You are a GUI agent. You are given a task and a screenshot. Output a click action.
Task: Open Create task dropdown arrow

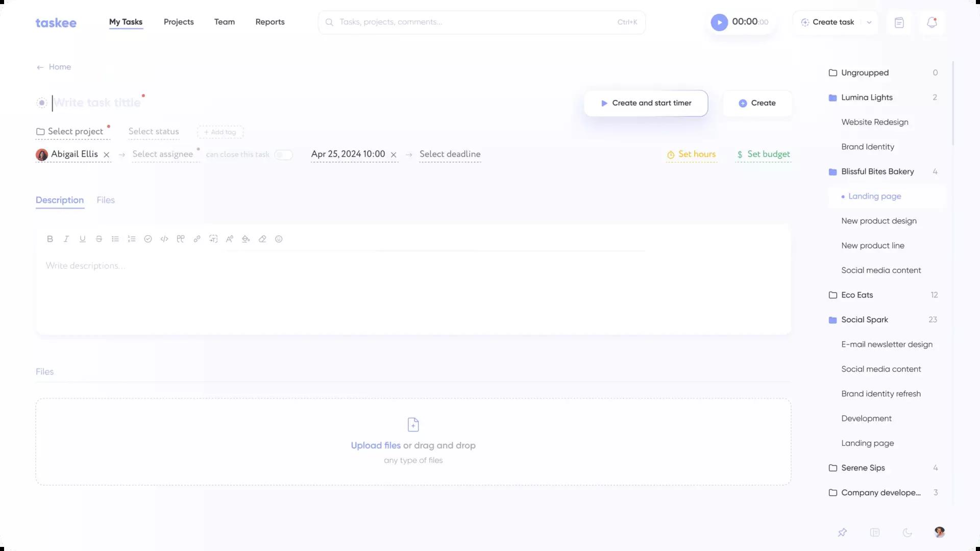coord(869,22)
